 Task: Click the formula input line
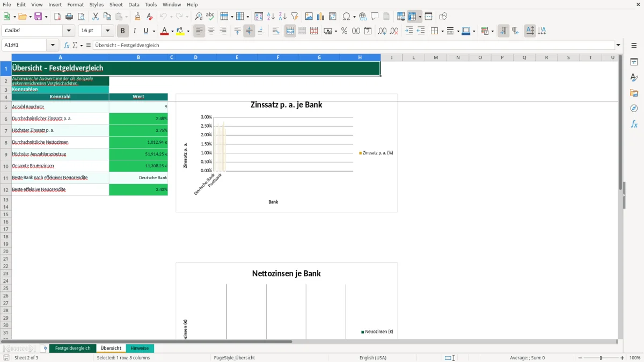pyautogui.click(x=354, y=46)
